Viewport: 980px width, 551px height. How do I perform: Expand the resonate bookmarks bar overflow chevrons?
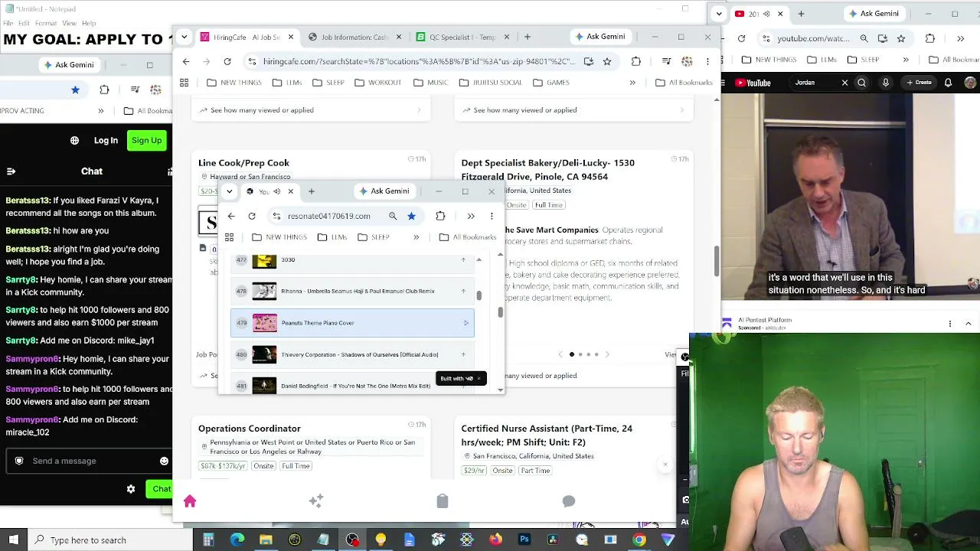(x=416, y=237)
